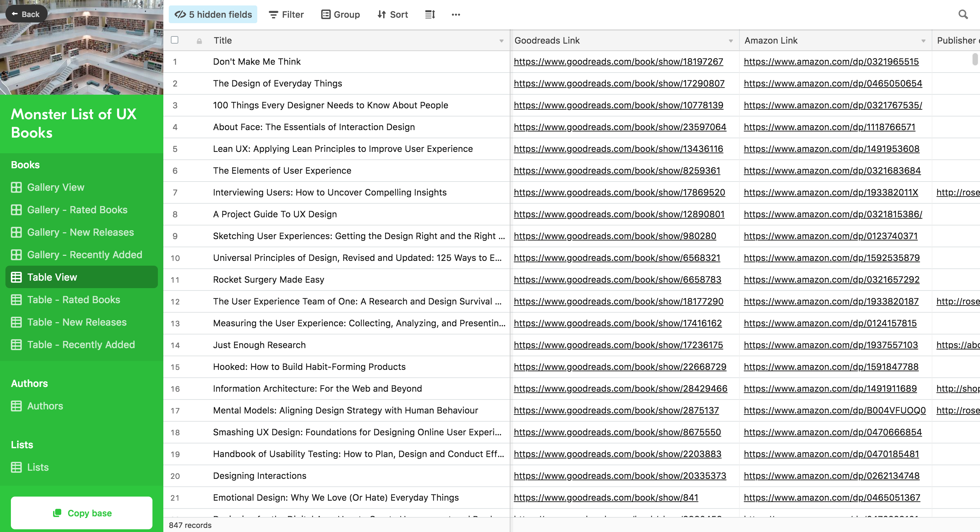This screenshot has width=980, height=532.
Task: Open the Lists table view
Action: (x=81, y=467)
